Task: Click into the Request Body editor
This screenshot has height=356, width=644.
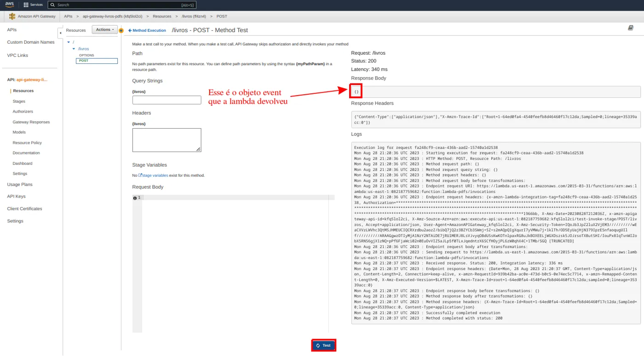Action: coord(235,263)
